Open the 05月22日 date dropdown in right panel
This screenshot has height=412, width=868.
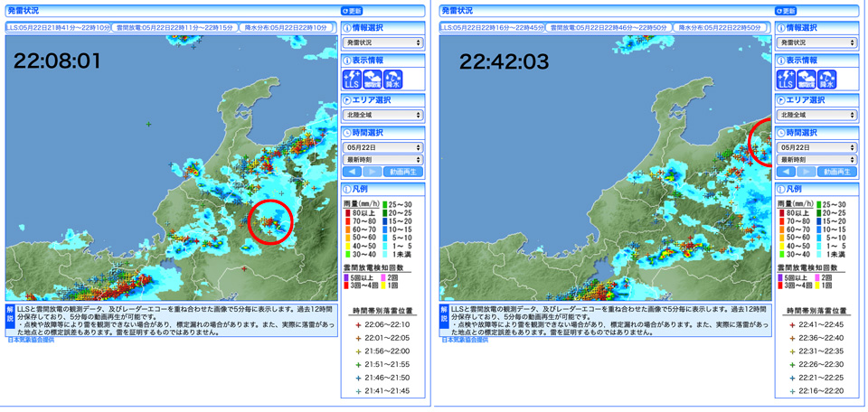[817, 147]
